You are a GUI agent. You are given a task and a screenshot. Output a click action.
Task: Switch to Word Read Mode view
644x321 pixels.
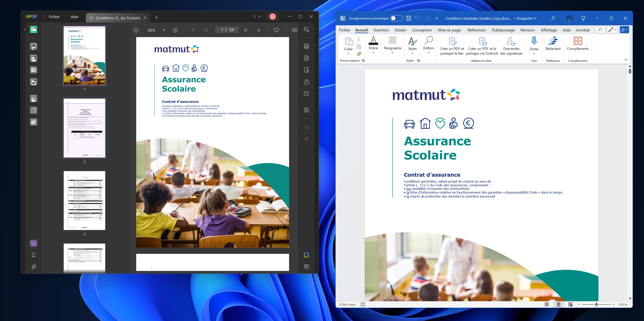pos(547,305)
